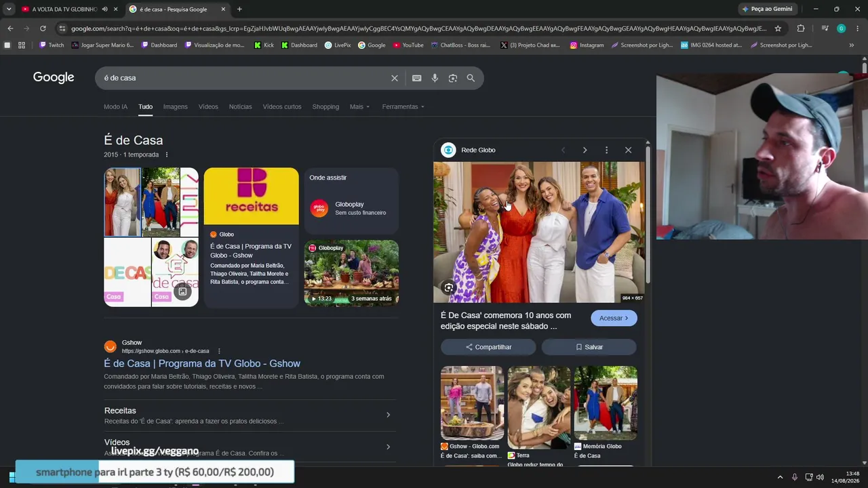Open the tab search dropdown
Image resolution: width=868 pixels, height=488 pixels.
[x=9, y=9]
